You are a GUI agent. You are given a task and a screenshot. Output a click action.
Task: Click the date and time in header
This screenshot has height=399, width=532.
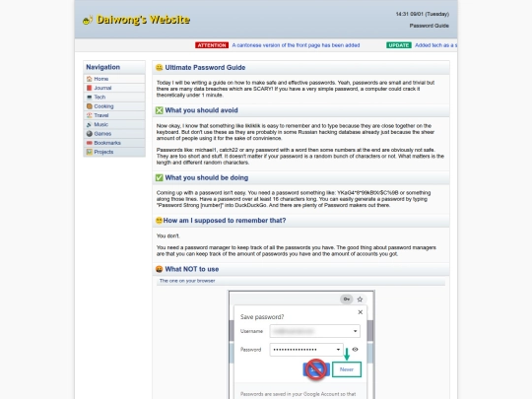423,14
